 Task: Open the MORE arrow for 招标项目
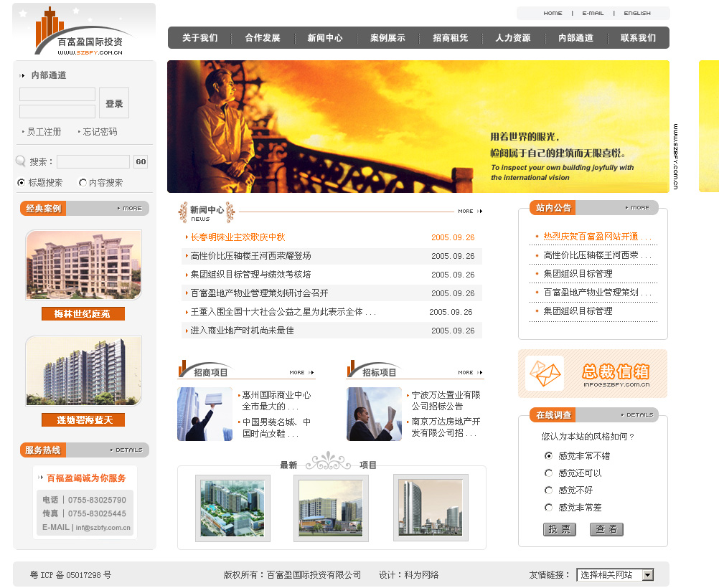click(480, 373)
